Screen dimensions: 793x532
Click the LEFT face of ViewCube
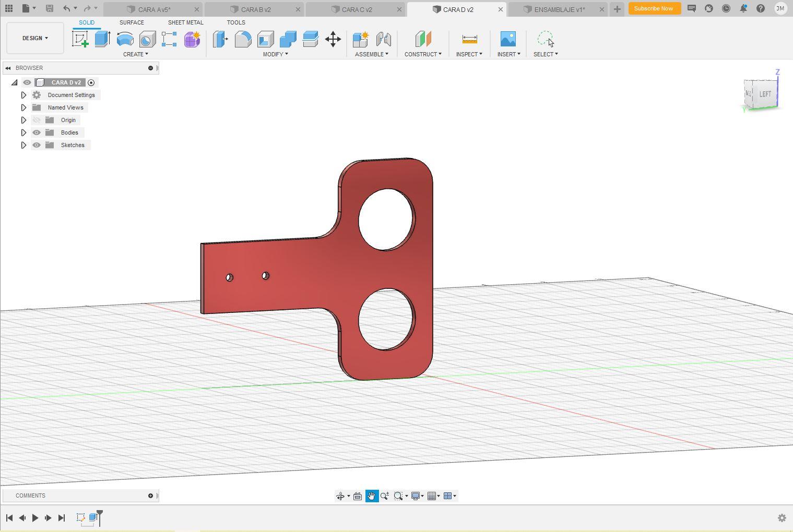point(765,94)
